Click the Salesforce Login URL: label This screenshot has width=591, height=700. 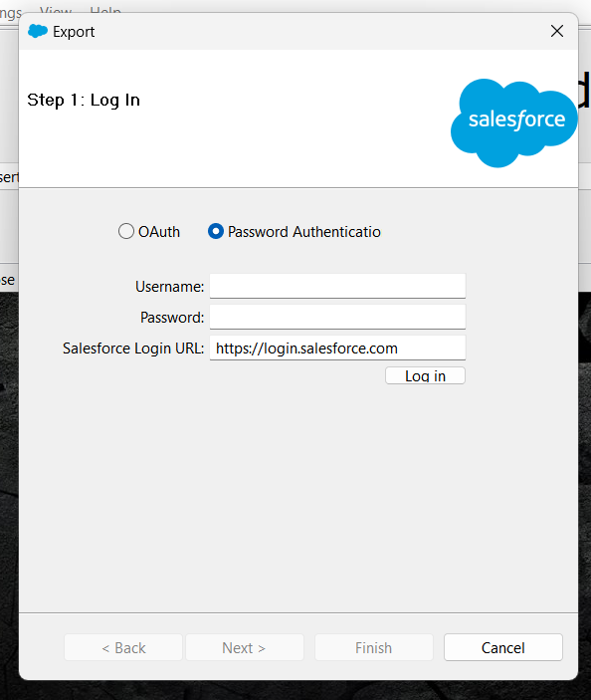coord(133,349)
